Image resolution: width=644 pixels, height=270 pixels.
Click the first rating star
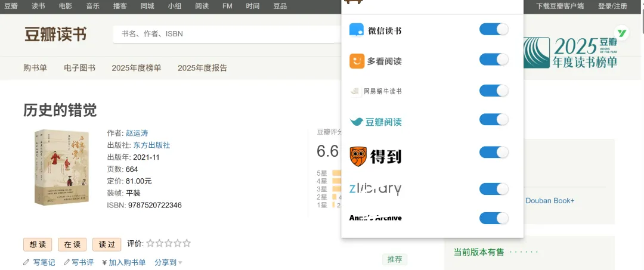(150, 243)
